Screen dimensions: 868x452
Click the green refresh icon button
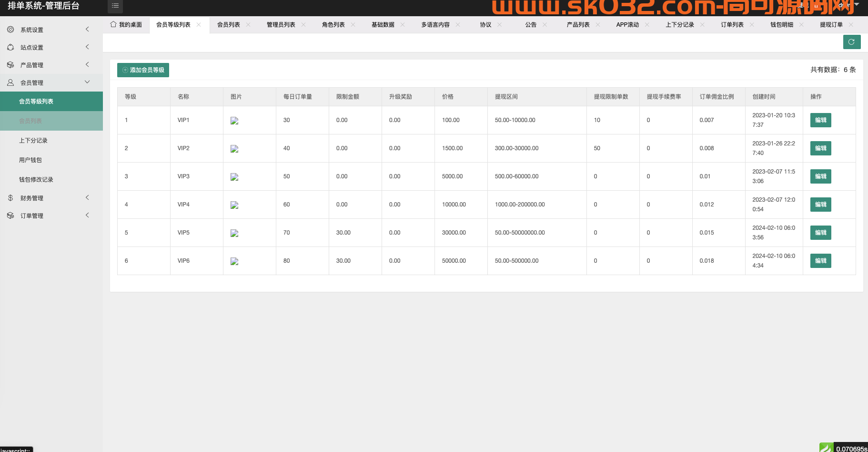[852, 42]
